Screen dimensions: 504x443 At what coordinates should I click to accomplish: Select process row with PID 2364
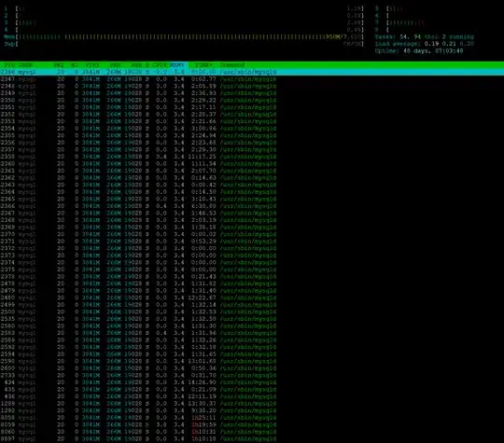coord(138,192)
